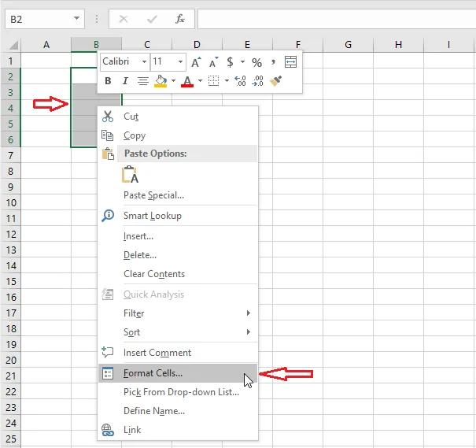
Task: Click the Format Painter brush icon
Action: click(x=275, y=81)
